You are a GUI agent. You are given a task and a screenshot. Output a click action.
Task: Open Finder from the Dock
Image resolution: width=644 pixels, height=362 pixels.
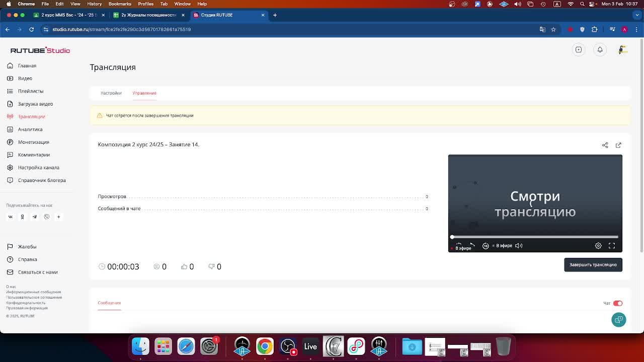point(140,346)
